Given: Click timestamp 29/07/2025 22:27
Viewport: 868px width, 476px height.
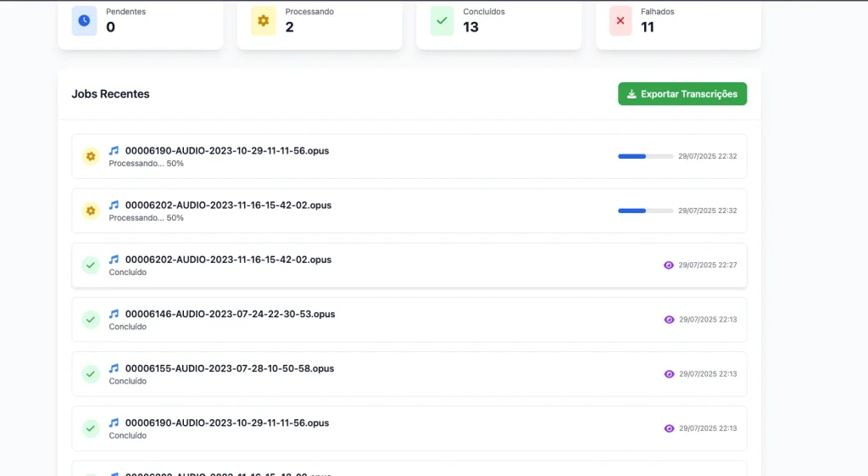Looking at the screenshot, I should point(708,266).
